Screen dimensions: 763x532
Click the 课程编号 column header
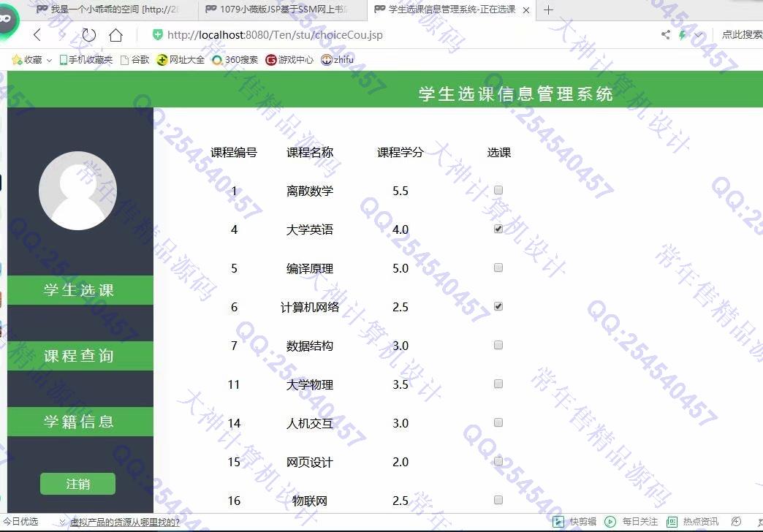[234, 152]
